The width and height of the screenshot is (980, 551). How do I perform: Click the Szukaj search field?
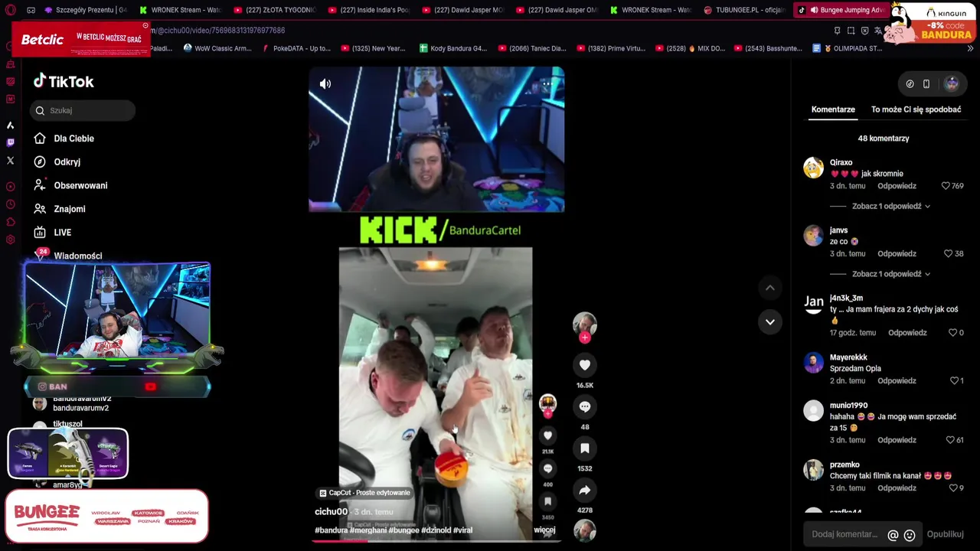pyautogui.click(x=83, y=110)
